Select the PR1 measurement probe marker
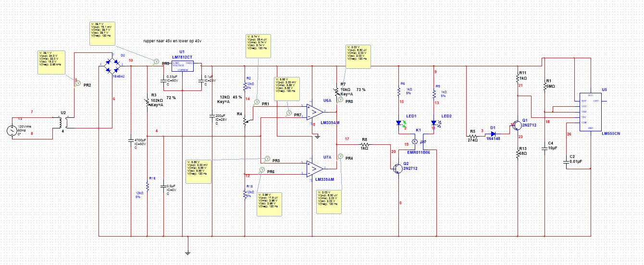Screen dimensions: 644x265 tap(256, 101)
